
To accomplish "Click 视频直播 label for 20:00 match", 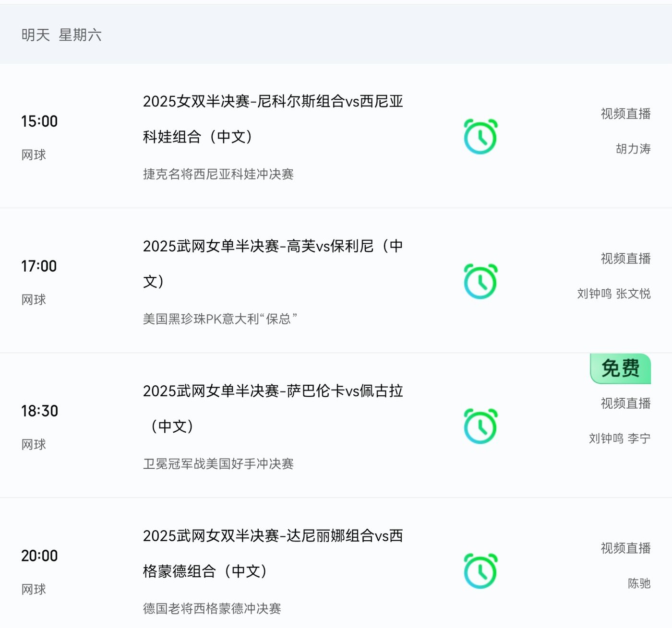I will click(x=625, y=548).
